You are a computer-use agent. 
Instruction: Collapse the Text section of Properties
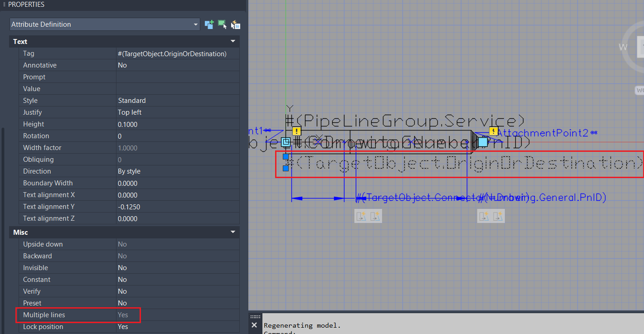coord(232,41)
